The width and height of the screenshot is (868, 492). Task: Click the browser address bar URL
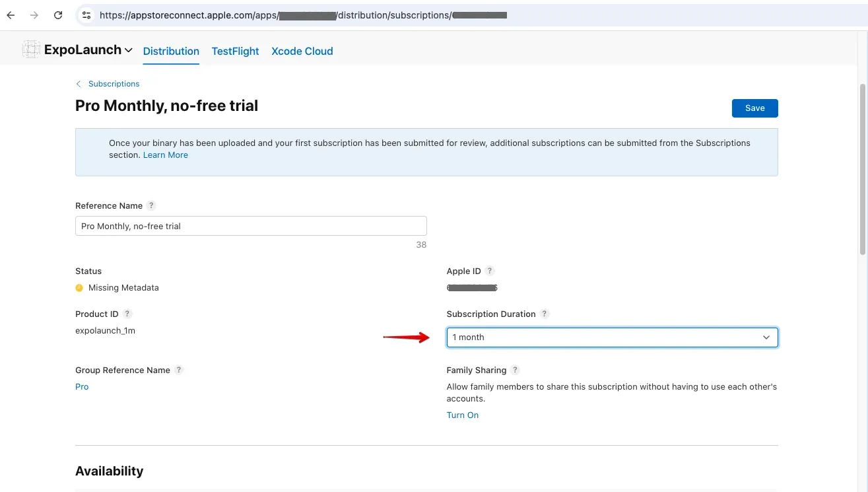[304, 15]
